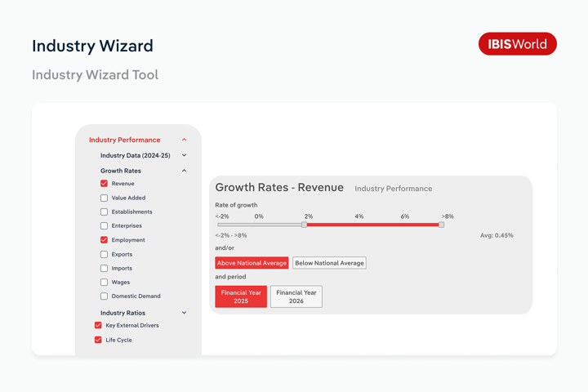
Task: Click the <-2% - >8% range text
Action: [230, 235]
